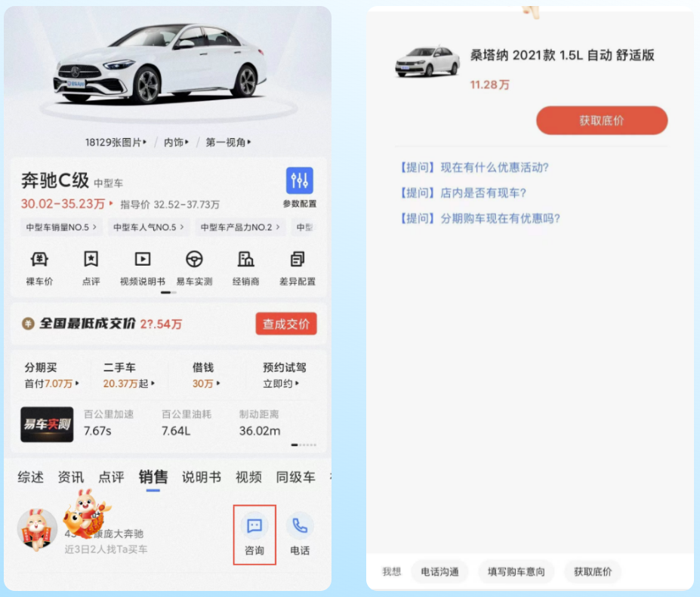This screenshot has width=700, height=597.
Task: Expand 借钱 30万 loan option
Action: (x=206, y=375)
